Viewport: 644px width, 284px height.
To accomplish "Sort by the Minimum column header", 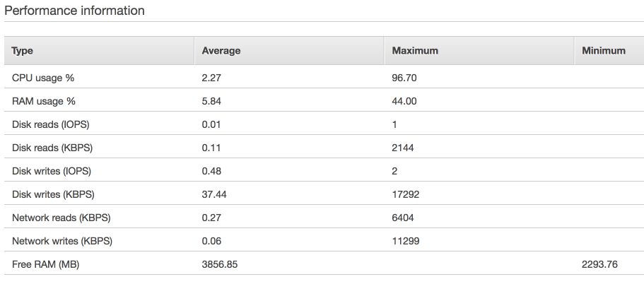I will tap(609, 50).
